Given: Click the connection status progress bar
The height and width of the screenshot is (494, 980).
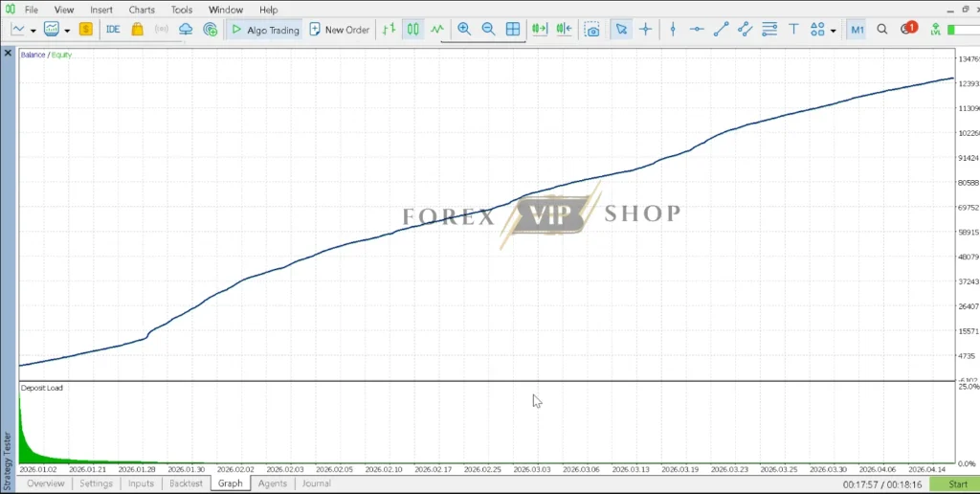Looking at the screenshot, I should click(963, 30).
